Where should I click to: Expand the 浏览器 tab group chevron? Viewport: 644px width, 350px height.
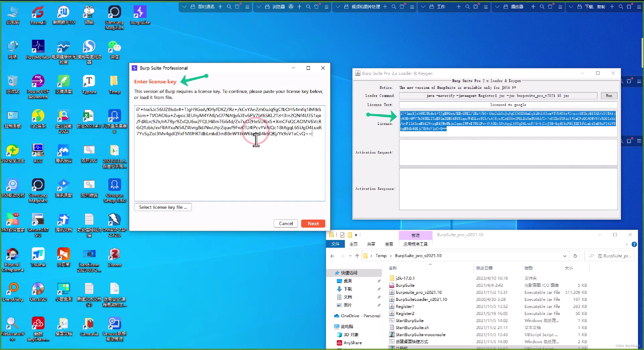259,7
